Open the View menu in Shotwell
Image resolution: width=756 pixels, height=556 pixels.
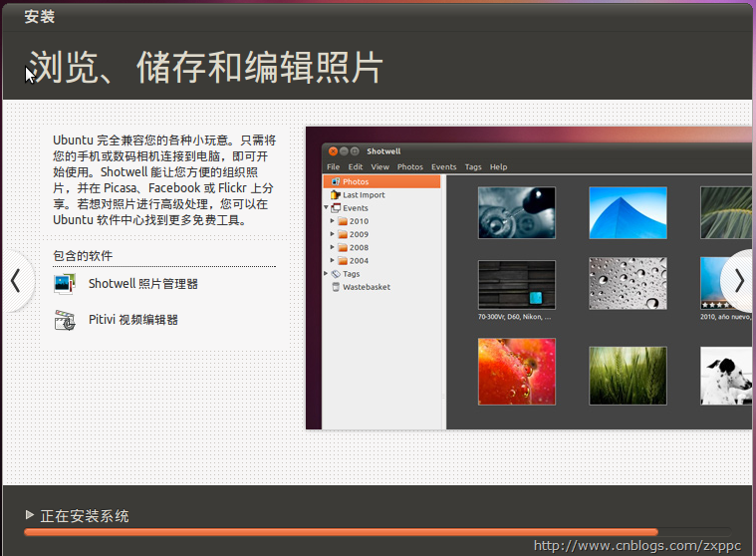point(379,166)
